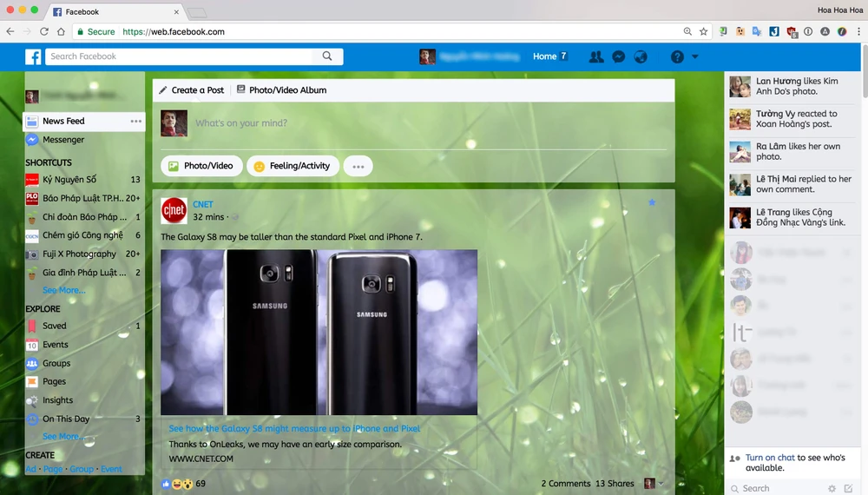The image size is (868, 495).
Task: Click the search magnifier button
Action: (x=327, y=56)
